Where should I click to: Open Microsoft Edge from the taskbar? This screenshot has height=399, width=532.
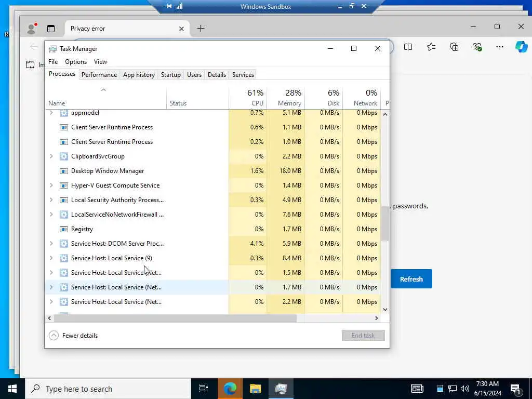point(230,389)
